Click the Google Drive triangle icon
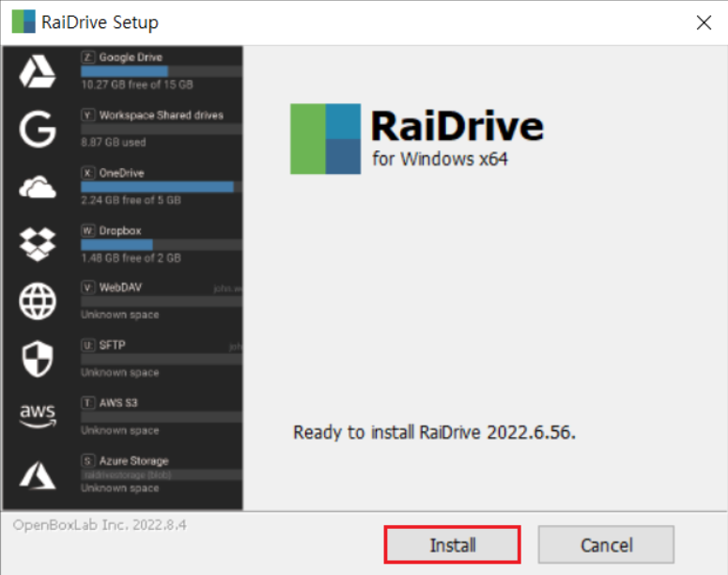 click(x=38, y=71)
